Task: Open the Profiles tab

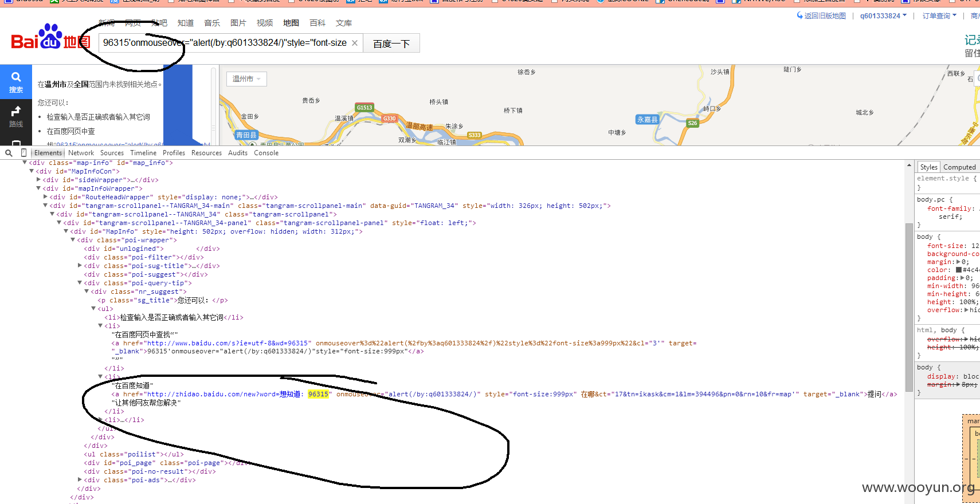Action: click(x=174, y=153)
